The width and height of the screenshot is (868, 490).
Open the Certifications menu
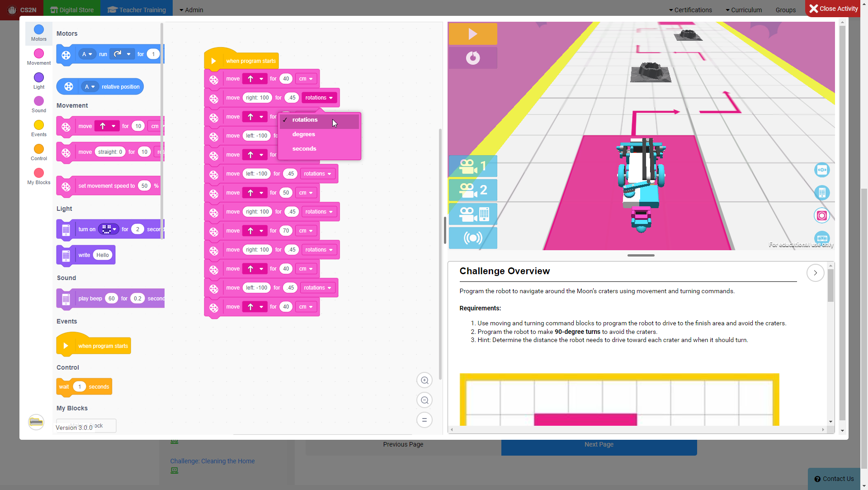tap(690, 10)
